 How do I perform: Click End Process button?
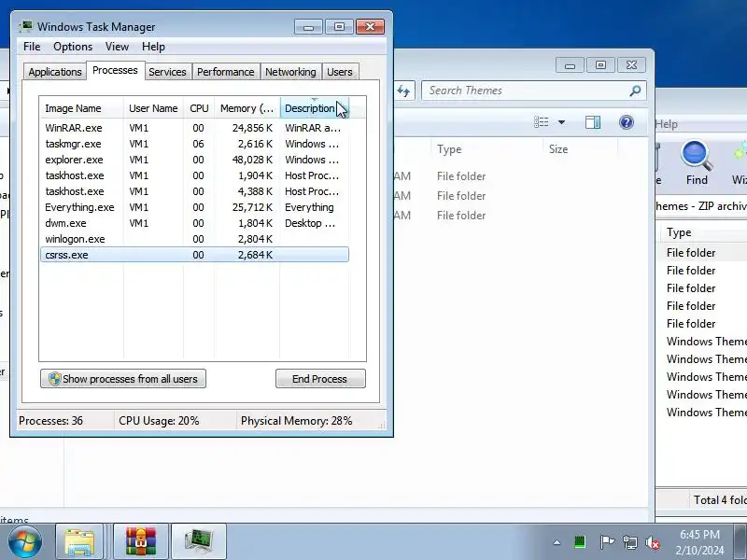click(320, 379)
